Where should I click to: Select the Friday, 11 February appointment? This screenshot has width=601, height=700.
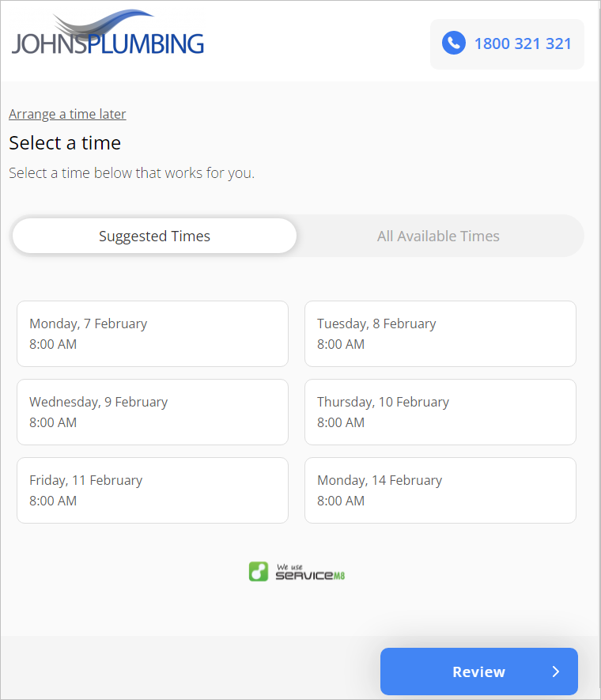(152, 490)
